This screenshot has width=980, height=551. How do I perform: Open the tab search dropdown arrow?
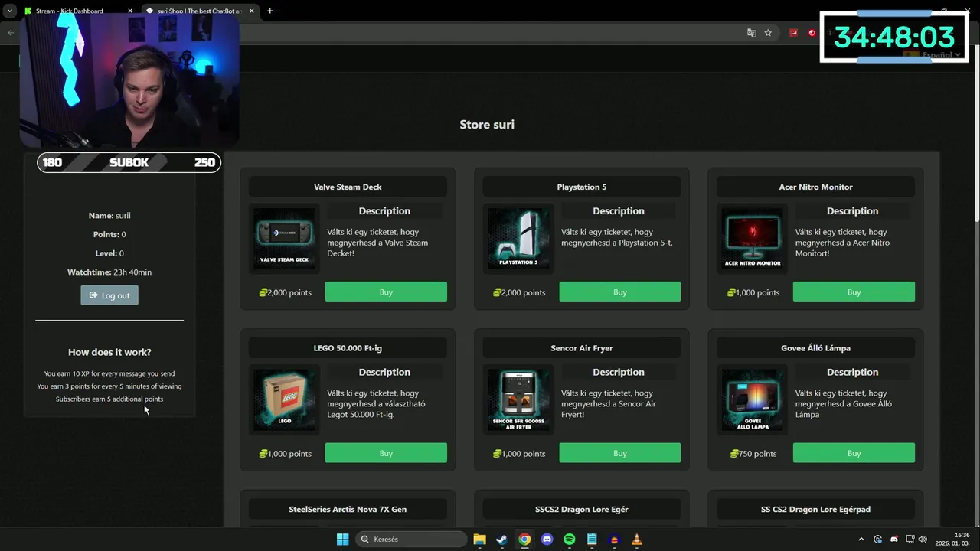(9, 11)
